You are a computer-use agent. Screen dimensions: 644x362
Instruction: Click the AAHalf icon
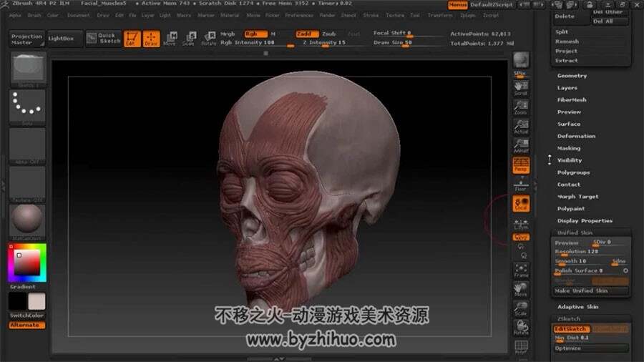pyautogui.click(x=521, y=146)
